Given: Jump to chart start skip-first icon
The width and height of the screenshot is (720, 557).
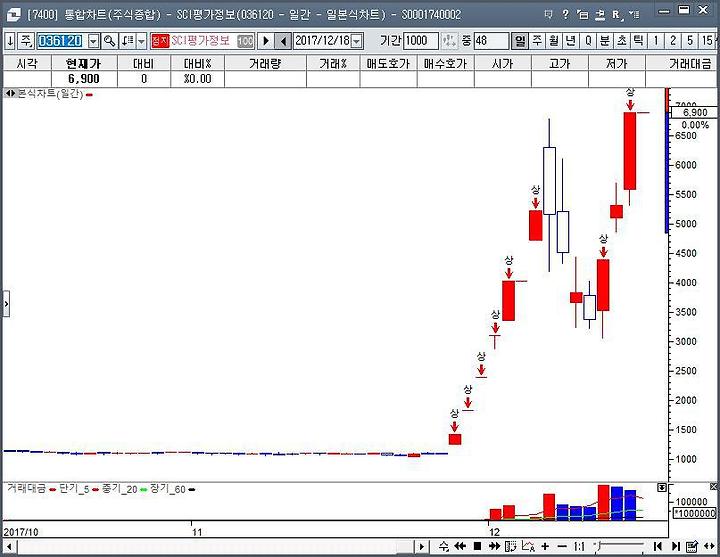Looking at the screenshot, I should coord(658,546).
